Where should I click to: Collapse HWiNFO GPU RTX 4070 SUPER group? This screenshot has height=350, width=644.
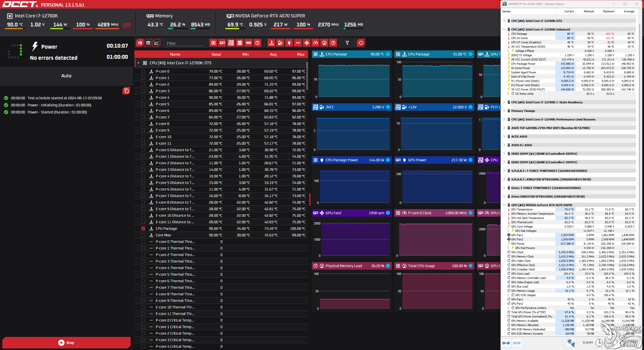pyautogui.click(x=504, y=205)
